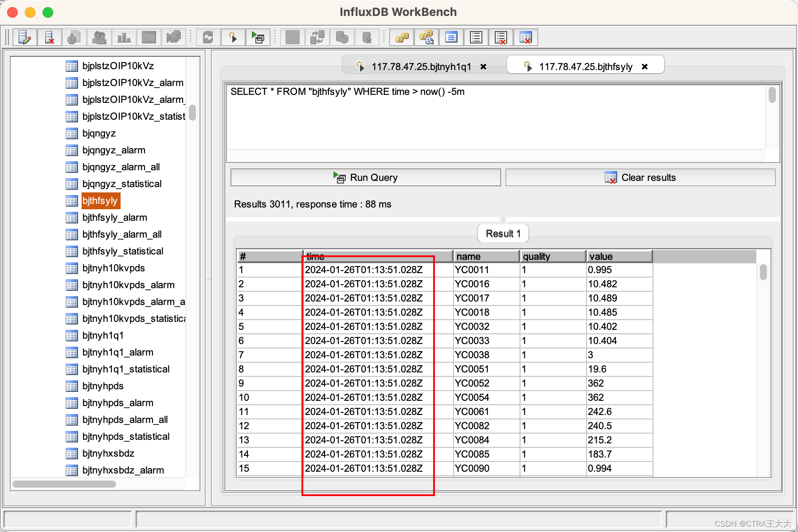This screenshot has height=532, width=798.
Task: Click the new query cursor toolbar icon
Action: (x=233, y=37)
